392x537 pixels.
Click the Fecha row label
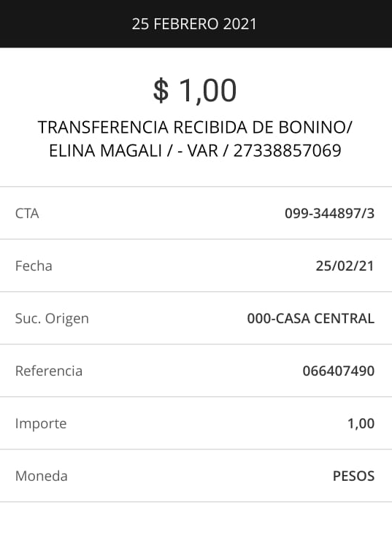(34, 266)
